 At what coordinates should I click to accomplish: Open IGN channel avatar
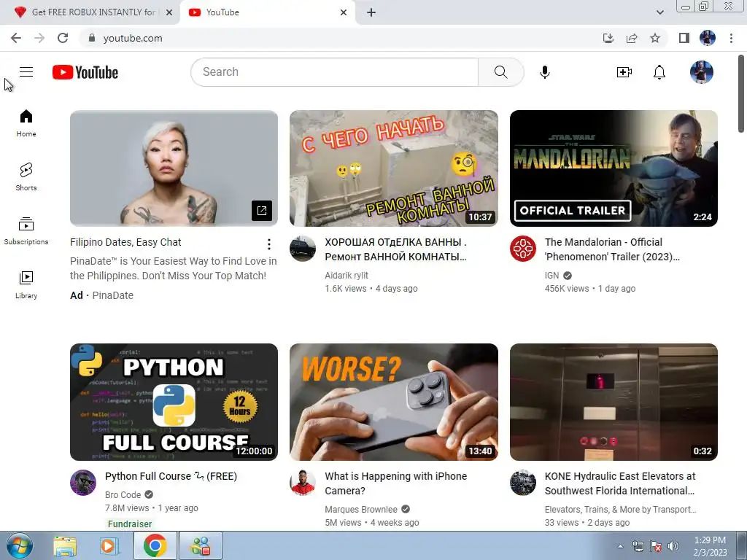coord(522,249)
